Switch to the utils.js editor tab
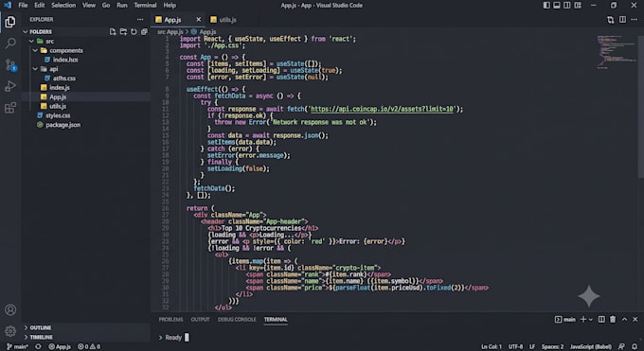 click(x=223, y=20)
